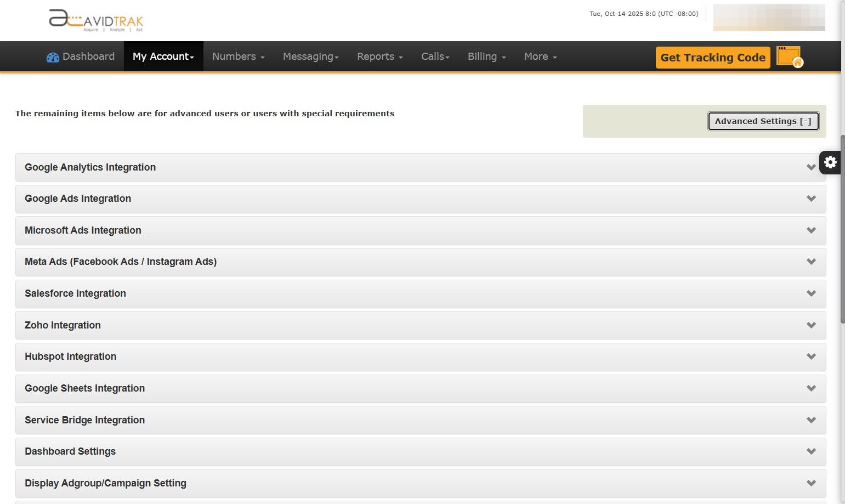This screenshot has width=845, height=504.
Task: Click the Dashboard gauge icon
Action: pos(53,57)
